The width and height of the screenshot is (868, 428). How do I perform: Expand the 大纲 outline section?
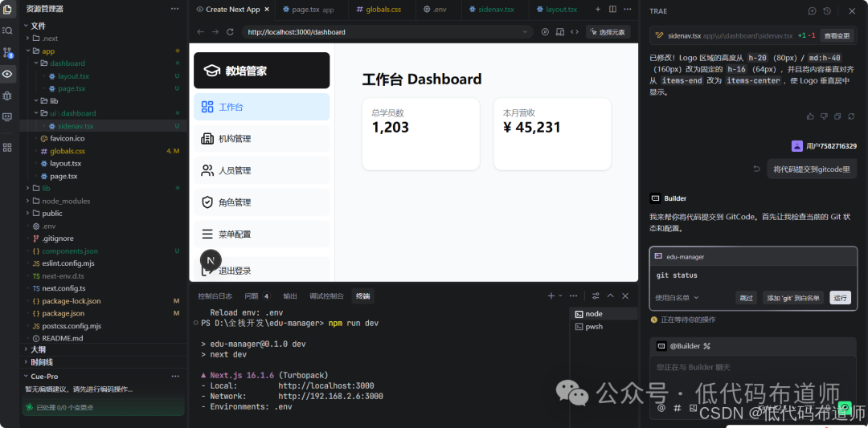point(38,349)
